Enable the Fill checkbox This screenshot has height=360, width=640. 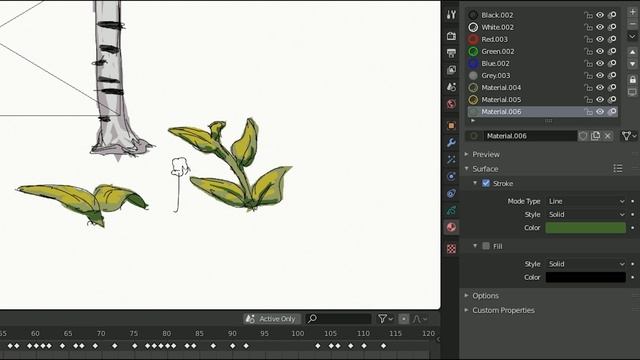click(486, 246)
